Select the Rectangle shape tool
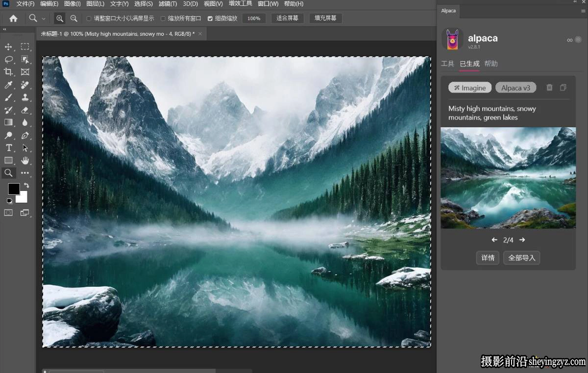588x373 pixels. 8,160
